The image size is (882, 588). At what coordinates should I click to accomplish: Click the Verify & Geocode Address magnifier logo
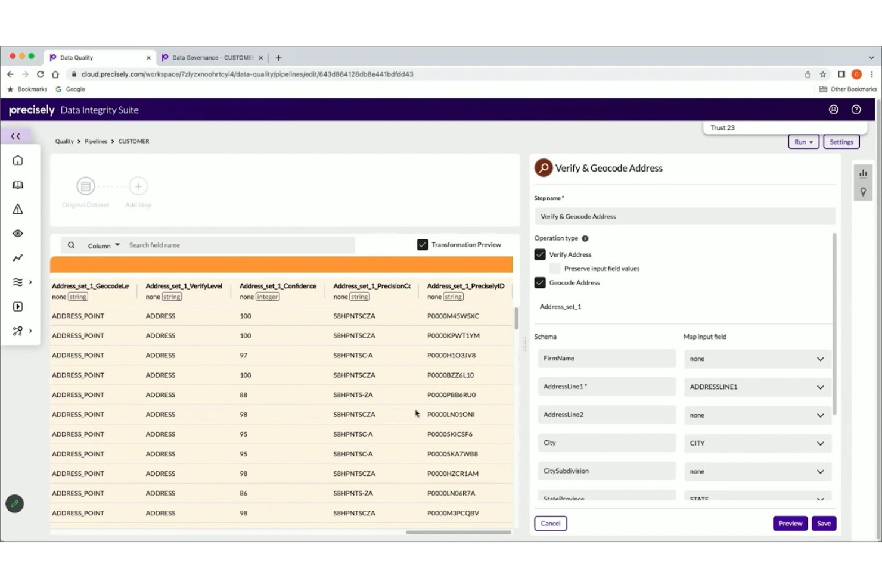click(x=544, y=168)
